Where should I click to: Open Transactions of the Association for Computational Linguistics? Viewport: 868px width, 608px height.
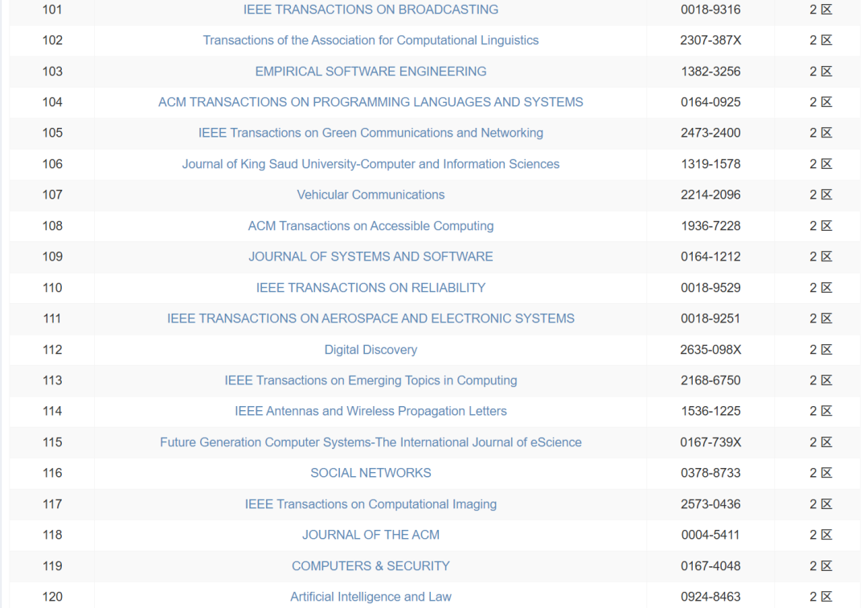click(x=371, y=40)
